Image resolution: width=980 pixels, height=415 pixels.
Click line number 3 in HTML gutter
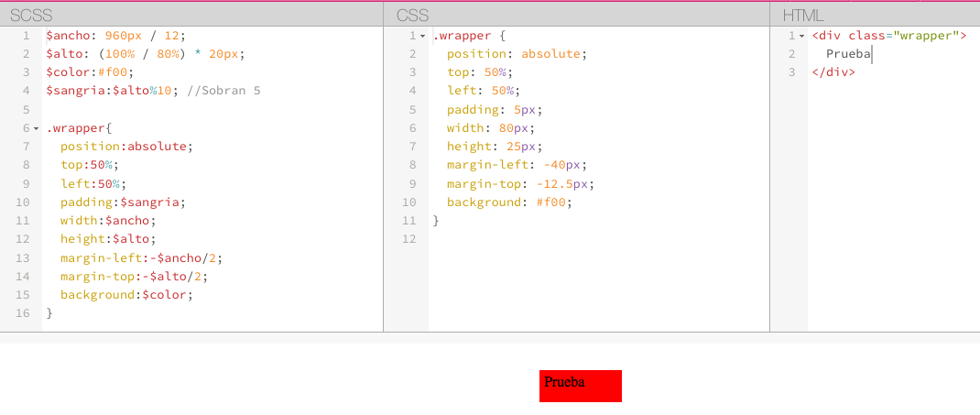[792, 72]
